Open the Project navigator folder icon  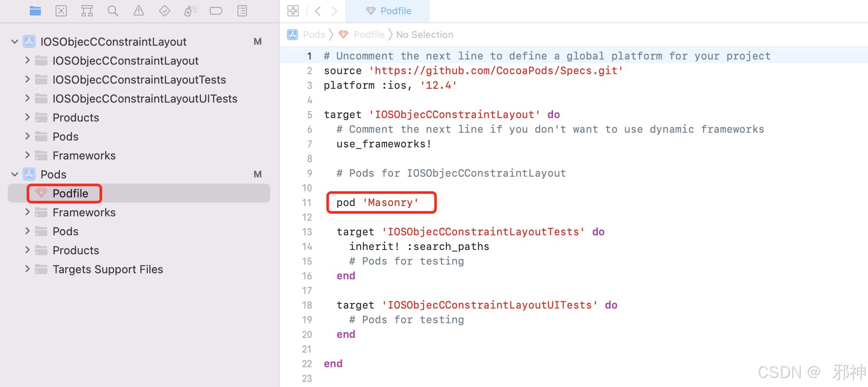click(35, 11)
